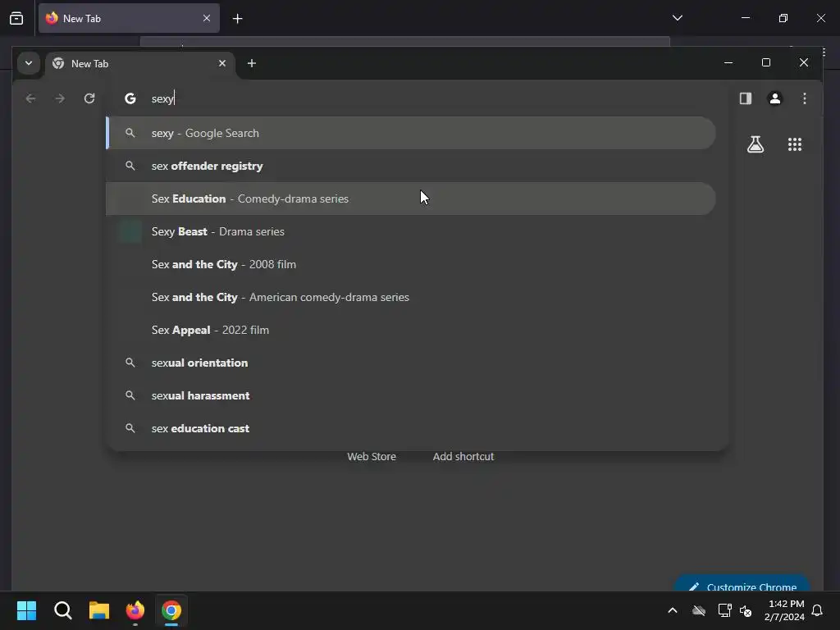Click the magnifier next to 'sex education cast'
This screenshot has width=840, height=630.
[130, 428]
